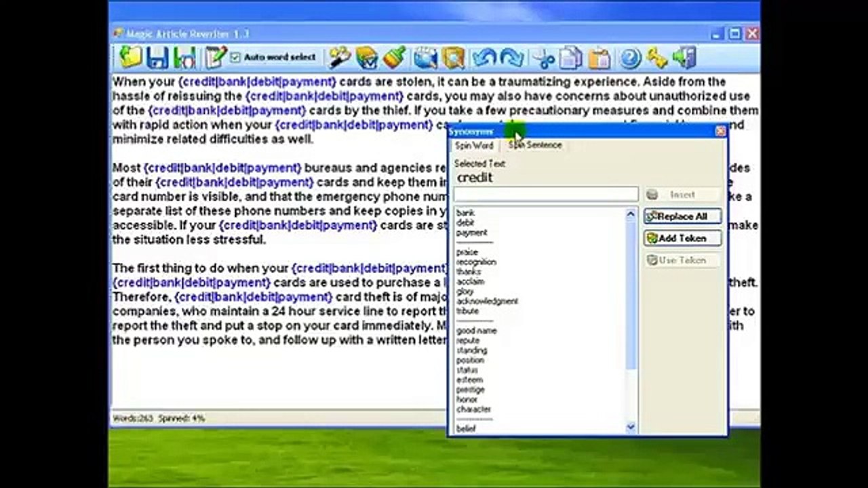Click the Spinned: 4% status entry

pyautogui.click(x=182, y=418)
